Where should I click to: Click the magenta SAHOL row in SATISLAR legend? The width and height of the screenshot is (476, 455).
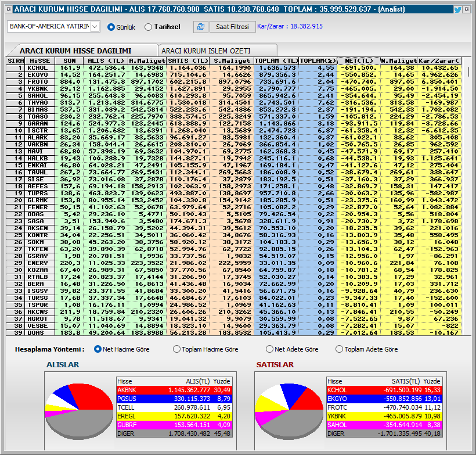384,425
